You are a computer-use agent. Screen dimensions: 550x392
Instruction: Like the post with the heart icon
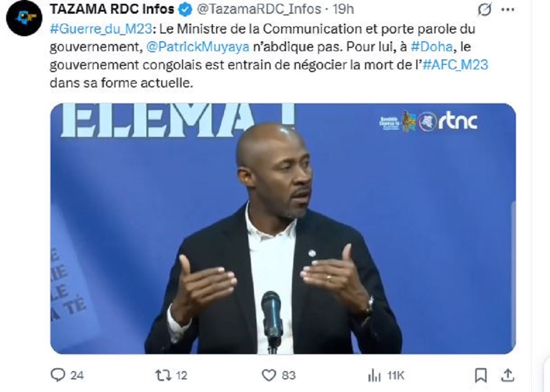269,376
